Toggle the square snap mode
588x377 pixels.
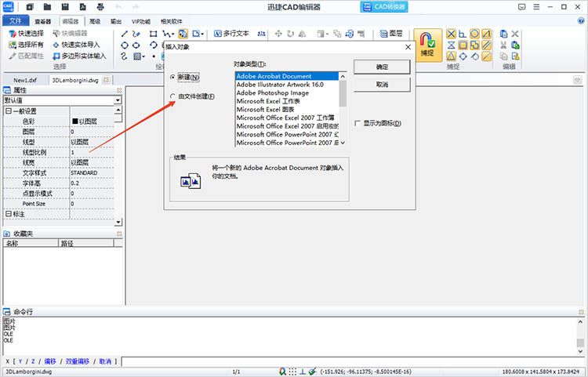click(463, 45)
